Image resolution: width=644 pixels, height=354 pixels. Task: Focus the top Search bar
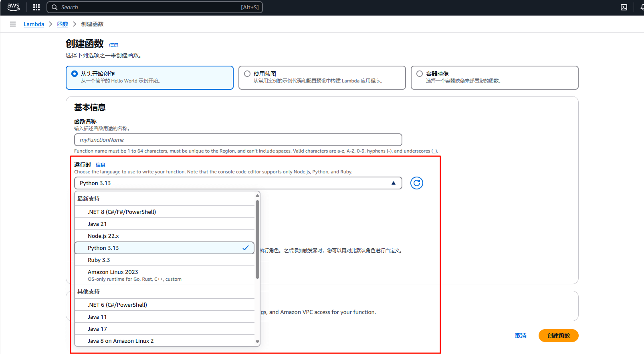click(x=155, y=7)
